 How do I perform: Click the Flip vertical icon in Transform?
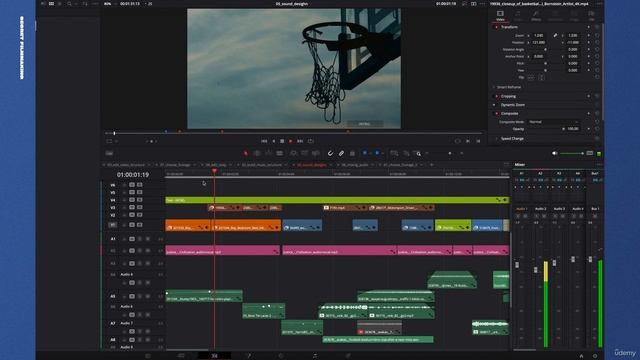(x=541, y=78)
